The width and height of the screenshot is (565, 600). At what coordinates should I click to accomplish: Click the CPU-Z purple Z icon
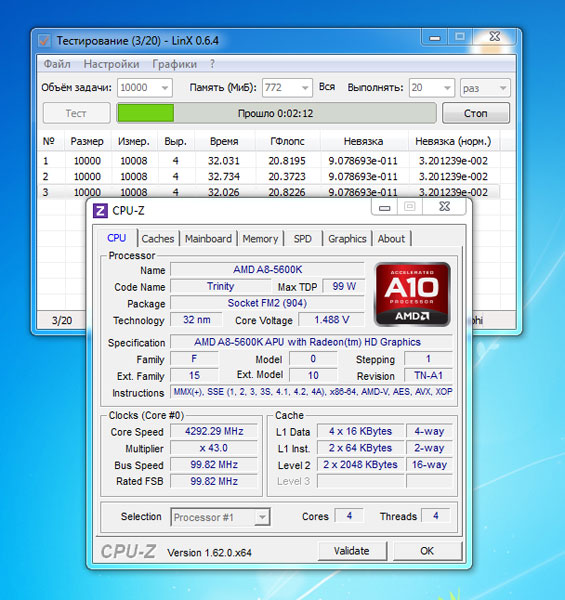click(100, 211)
